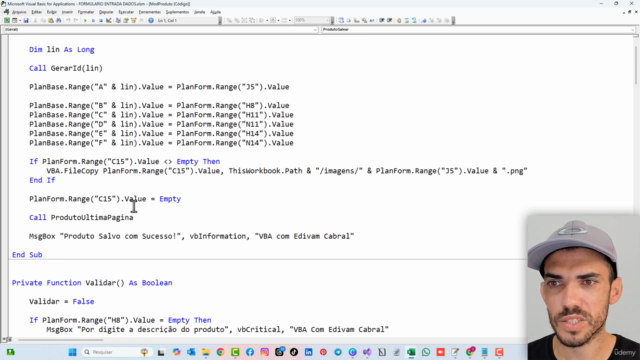Open the Janela menu
Viewport: 640px width, 360px height.
pyautogui.click(x=200, y=12)
